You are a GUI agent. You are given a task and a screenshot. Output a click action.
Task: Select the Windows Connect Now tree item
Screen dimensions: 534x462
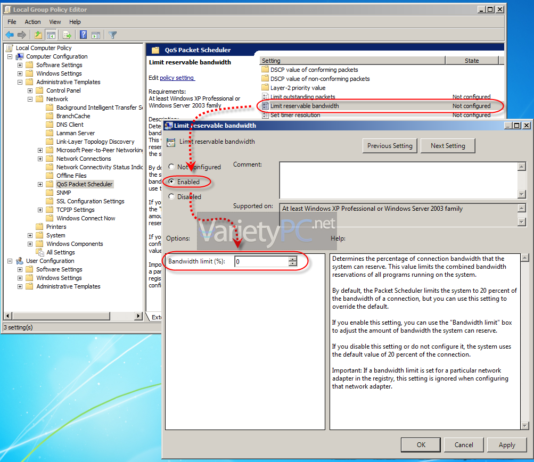85,218
